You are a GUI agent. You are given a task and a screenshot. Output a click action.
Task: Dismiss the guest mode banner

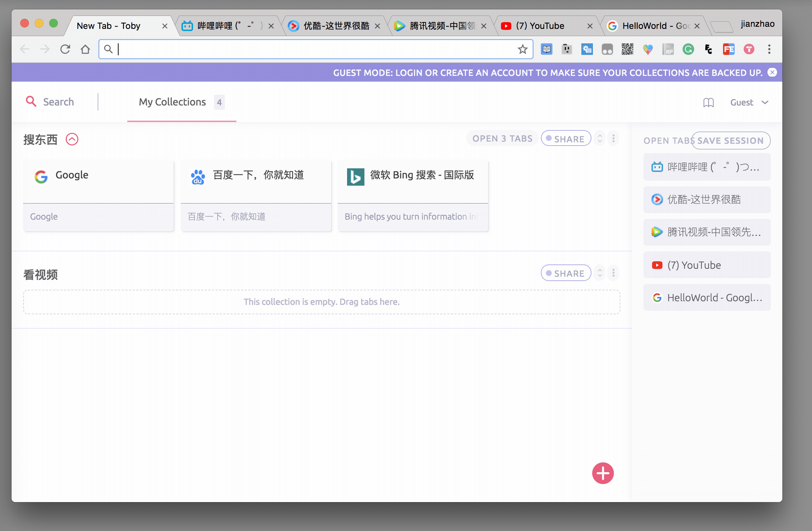[772, 73]
